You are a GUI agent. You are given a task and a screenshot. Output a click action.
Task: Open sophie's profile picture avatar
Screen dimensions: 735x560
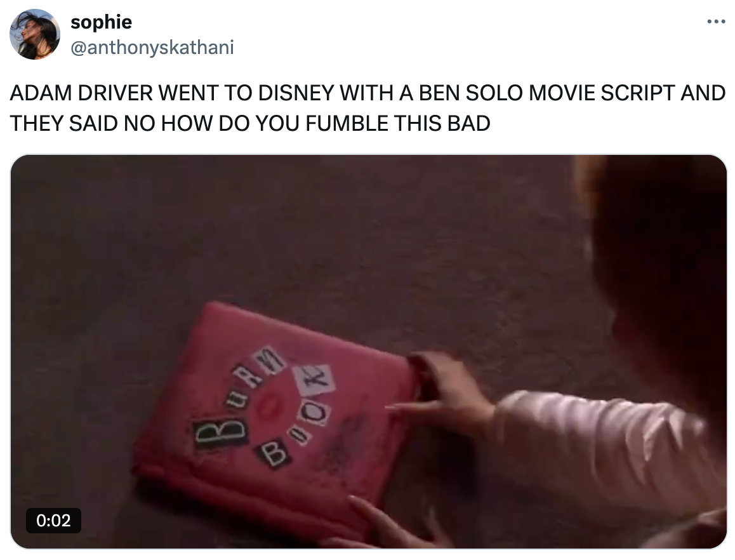tap(35, 34)
